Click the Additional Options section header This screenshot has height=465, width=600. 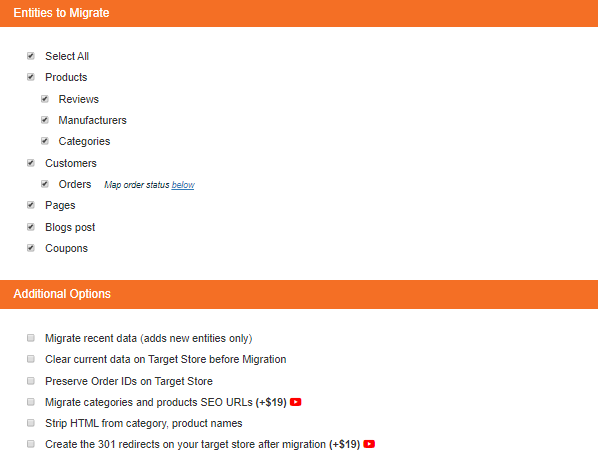pyautogui.click(x=299, y=294)
